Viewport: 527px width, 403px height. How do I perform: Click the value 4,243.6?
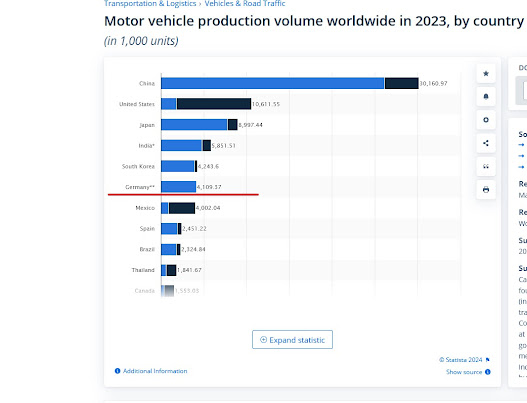[x=208, y=166]
